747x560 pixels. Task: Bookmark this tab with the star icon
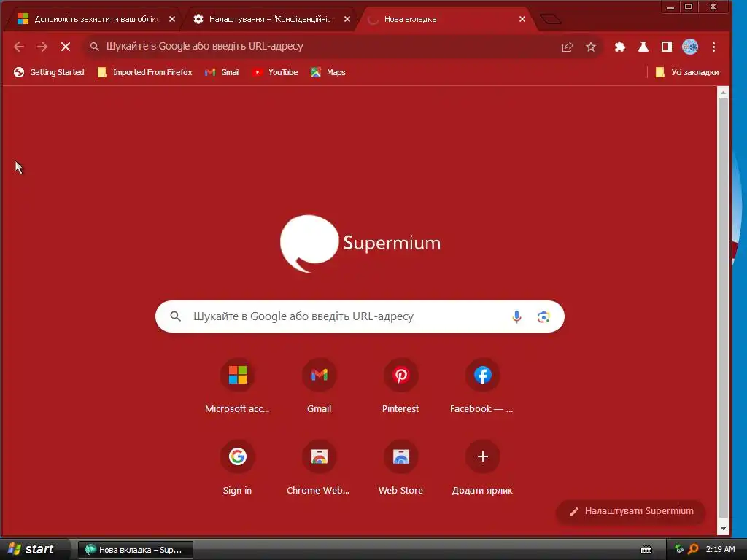click(x=591, y=47)
